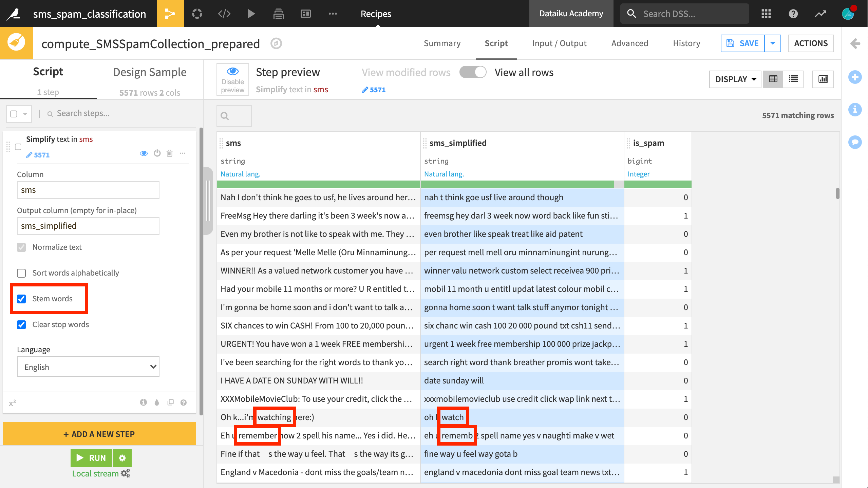This screenshot has width=868, height=488.
Task: Open the dashboards icon in top bar
Action: click(305, 14)
